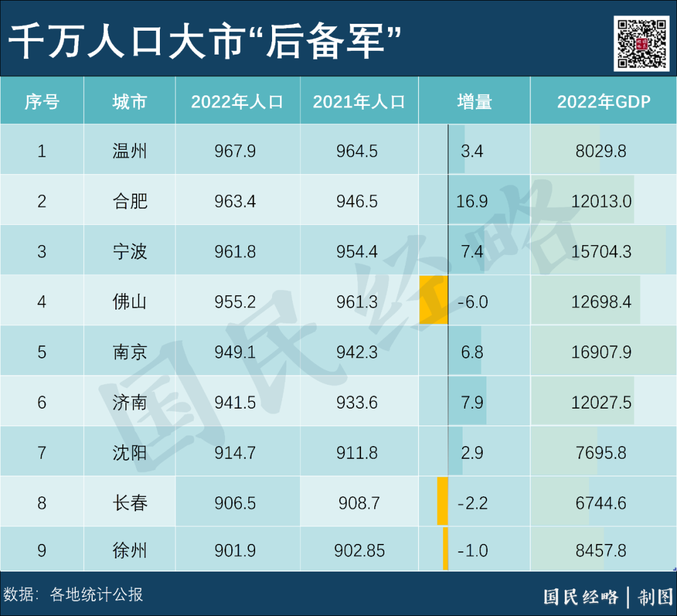Select the increment value 7.9
This screenshot has height=616, width=677.
472,402
